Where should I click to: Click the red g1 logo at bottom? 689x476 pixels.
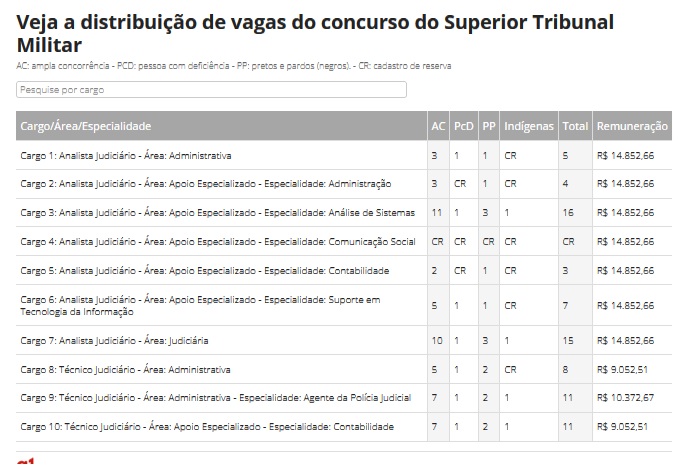point(27,467)
